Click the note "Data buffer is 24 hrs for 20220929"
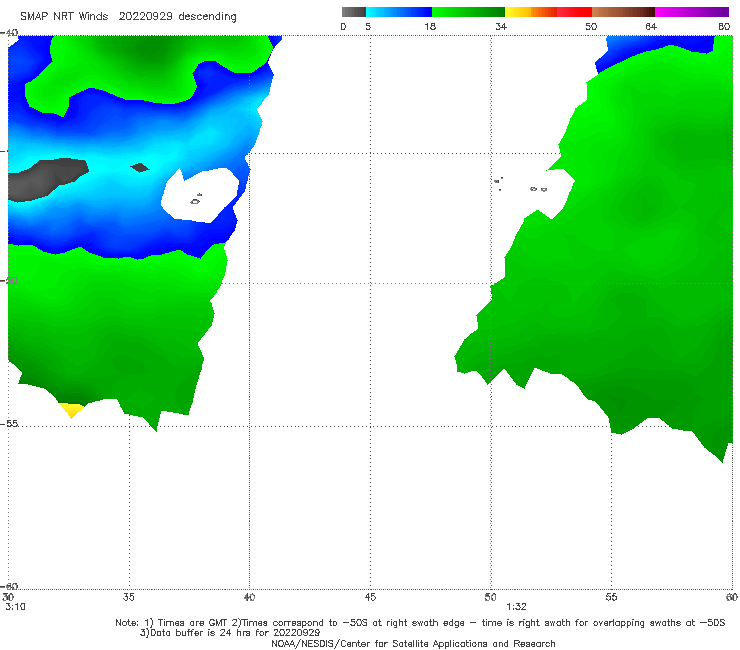 [230, 633]
